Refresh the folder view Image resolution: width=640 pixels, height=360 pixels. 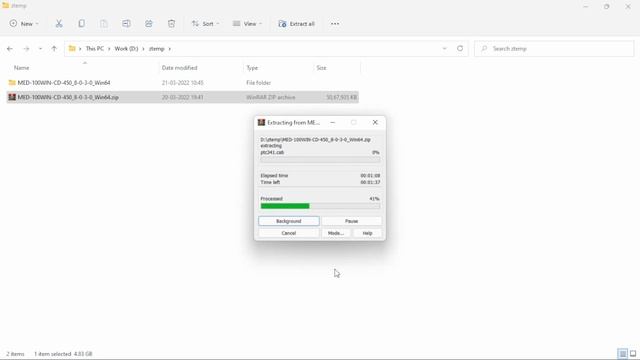pyautogui.click(x=460, y=49)
